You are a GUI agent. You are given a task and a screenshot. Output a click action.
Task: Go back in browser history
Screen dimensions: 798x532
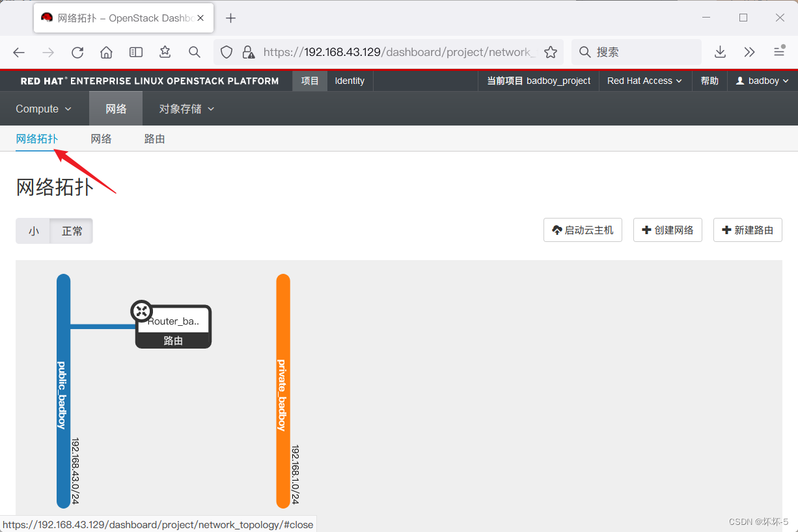pos(19,53)
